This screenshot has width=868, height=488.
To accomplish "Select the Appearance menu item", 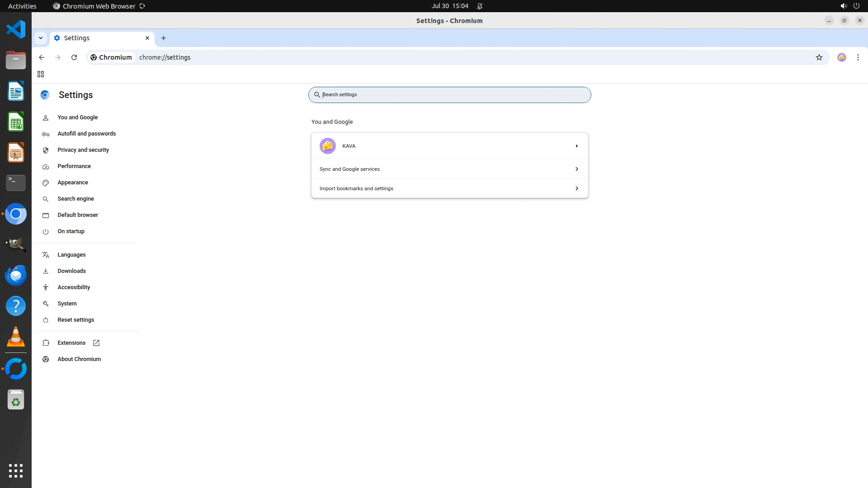I will click(x=73, y=183).
